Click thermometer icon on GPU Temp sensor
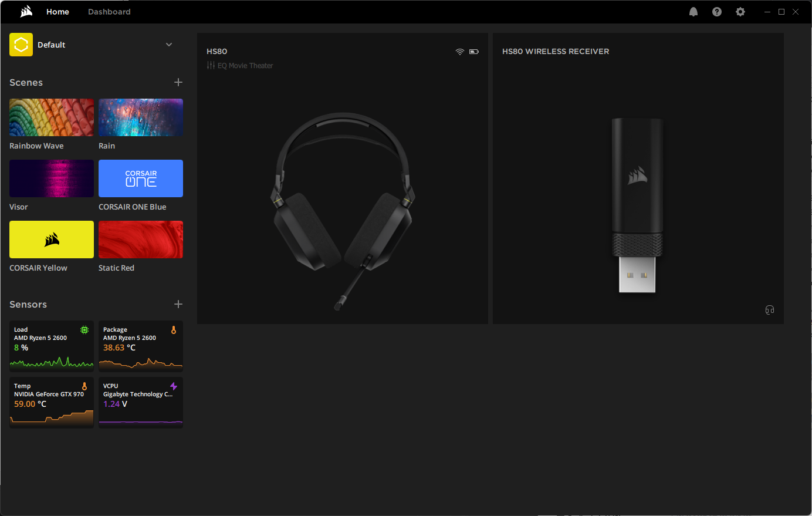This screenshot has width=812, height=516. click(84, 386)
